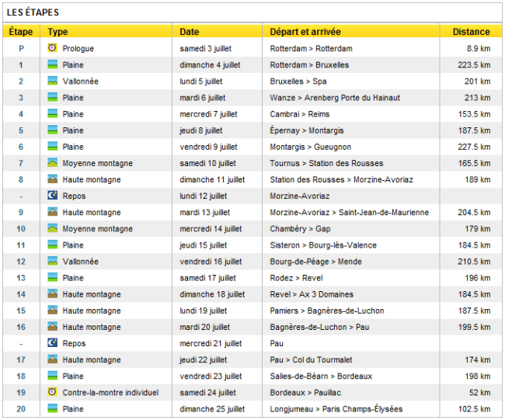Click the clock icon beside Prologue
Image resolution: width=505 pixels, height=420 pixels.
[x=52, y=48]
